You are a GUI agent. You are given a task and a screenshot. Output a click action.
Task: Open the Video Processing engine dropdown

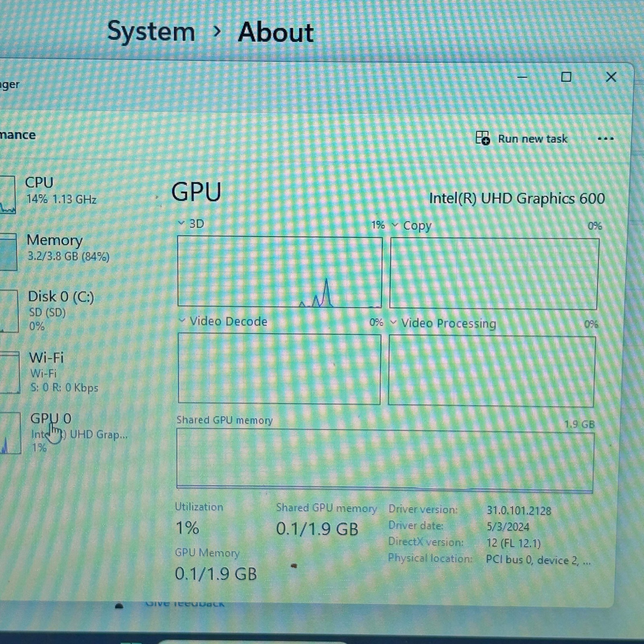(393, 322)
